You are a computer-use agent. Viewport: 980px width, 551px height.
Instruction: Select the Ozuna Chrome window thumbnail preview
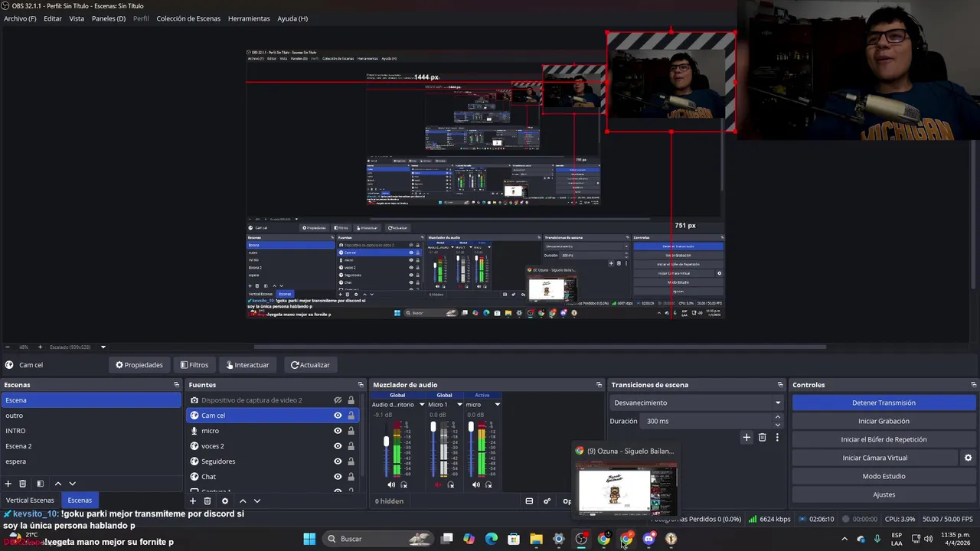point(627,487)
